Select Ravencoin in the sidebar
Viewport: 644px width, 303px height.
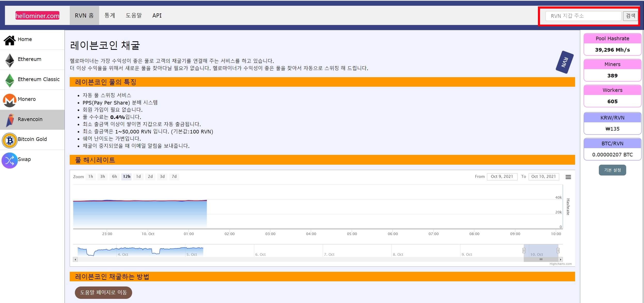pos(32,120)
